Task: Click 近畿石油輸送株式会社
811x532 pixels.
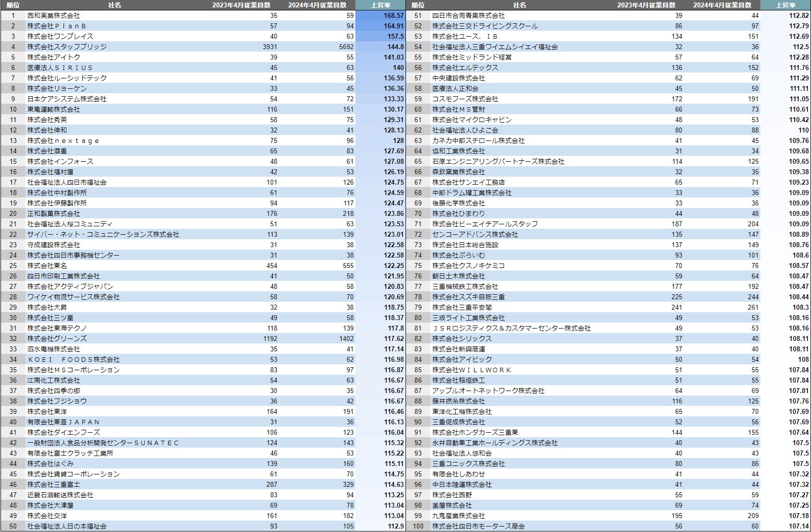Action: pyautogui.click(x=60, y=495)
